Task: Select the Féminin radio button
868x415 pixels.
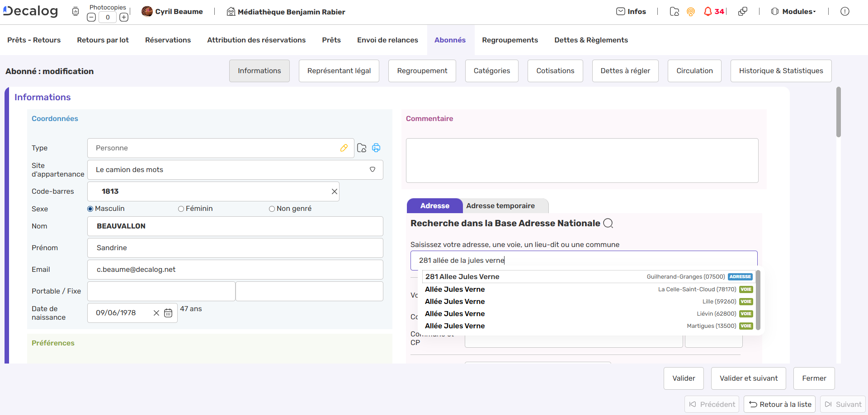Action: click(x=181, y=209)
